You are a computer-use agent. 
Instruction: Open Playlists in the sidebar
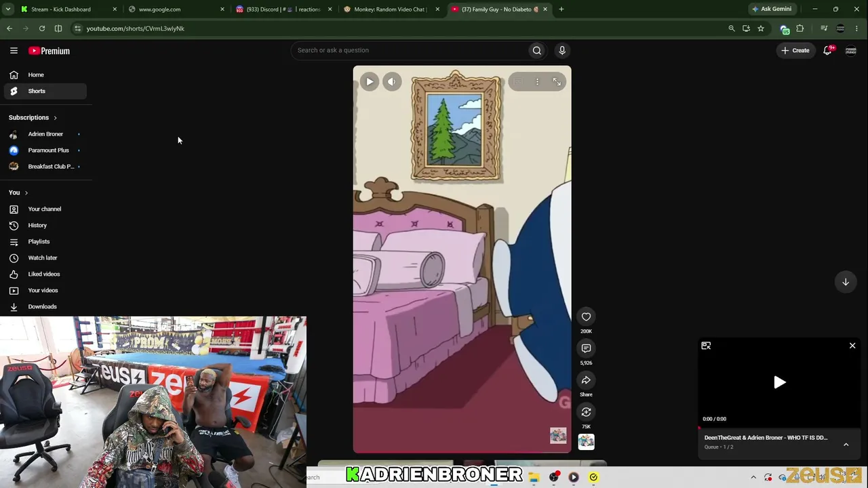(45, 241)
